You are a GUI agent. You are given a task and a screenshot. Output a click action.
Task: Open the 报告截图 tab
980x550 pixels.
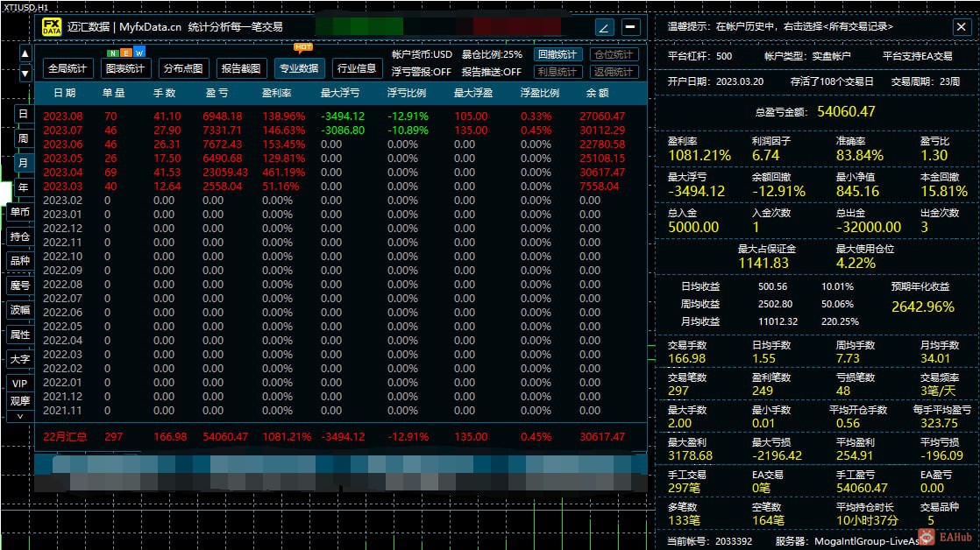(241, 68)
